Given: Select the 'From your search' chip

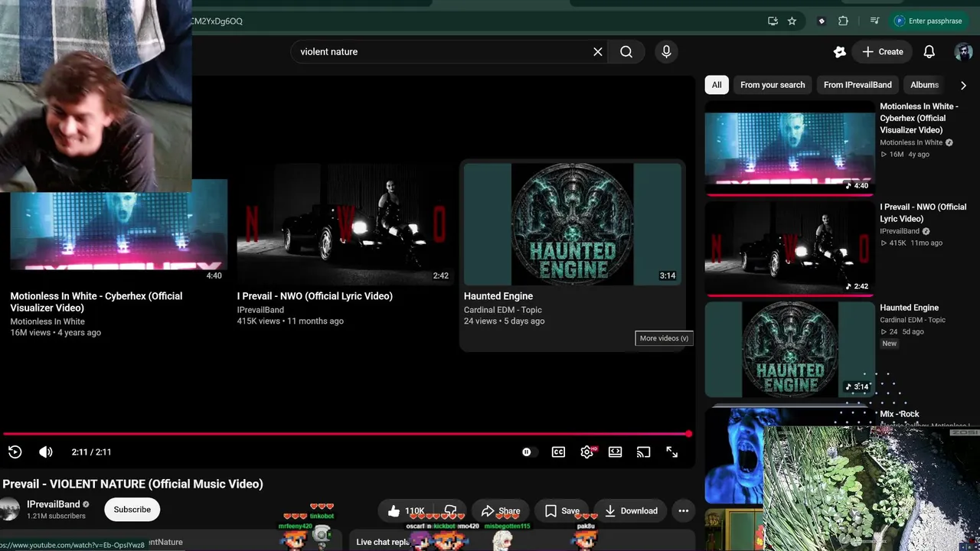Looking at the screenshot, I should (x=773, y=85).
